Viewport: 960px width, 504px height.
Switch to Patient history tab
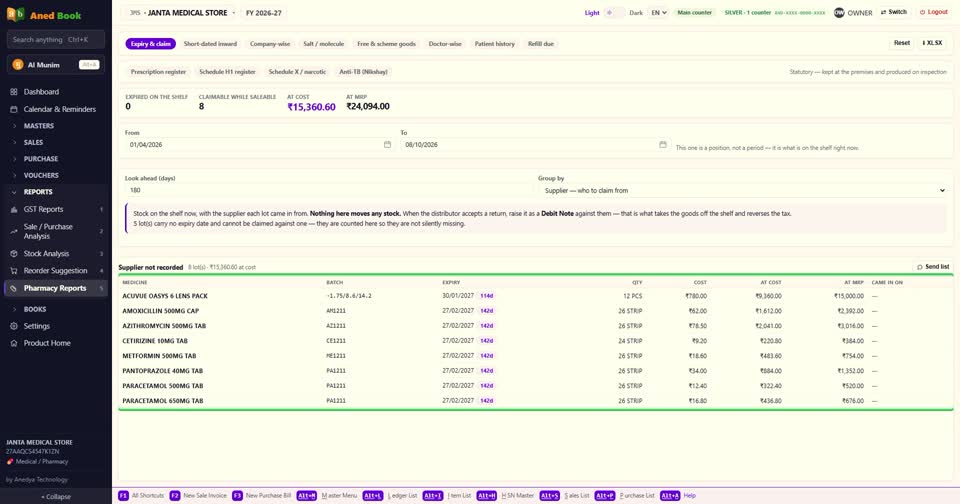click(495, 43)
